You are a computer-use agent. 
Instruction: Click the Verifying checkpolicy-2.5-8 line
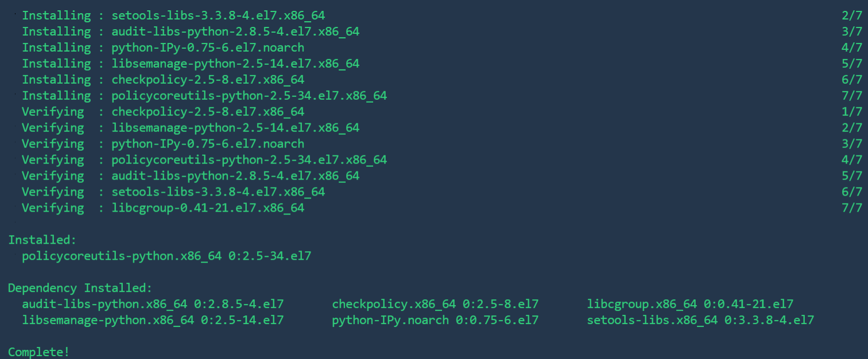click(x=441, y=112)
